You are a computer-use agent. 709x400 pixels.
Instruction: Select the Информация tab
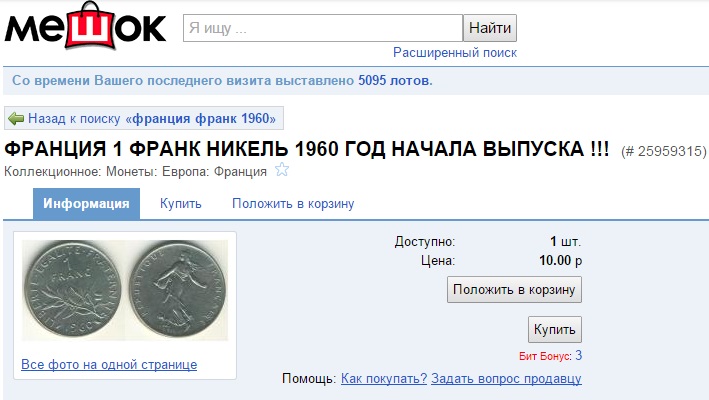pyautogui.click(x=86, y=204)
